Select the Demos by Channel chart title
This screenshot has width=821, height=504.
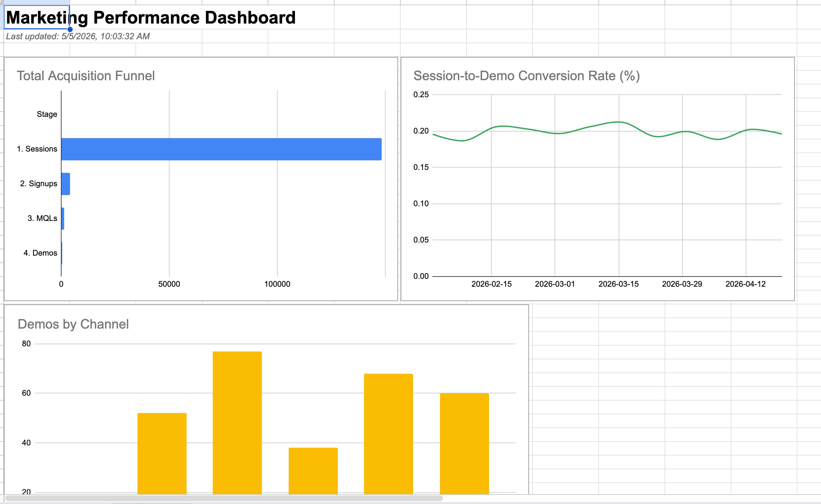pos(73,324)
